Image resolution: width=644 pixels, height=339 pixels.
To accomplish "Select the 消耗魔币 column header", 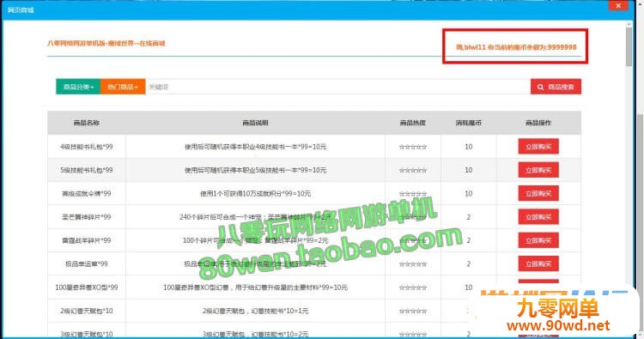I will pos(468,123).
